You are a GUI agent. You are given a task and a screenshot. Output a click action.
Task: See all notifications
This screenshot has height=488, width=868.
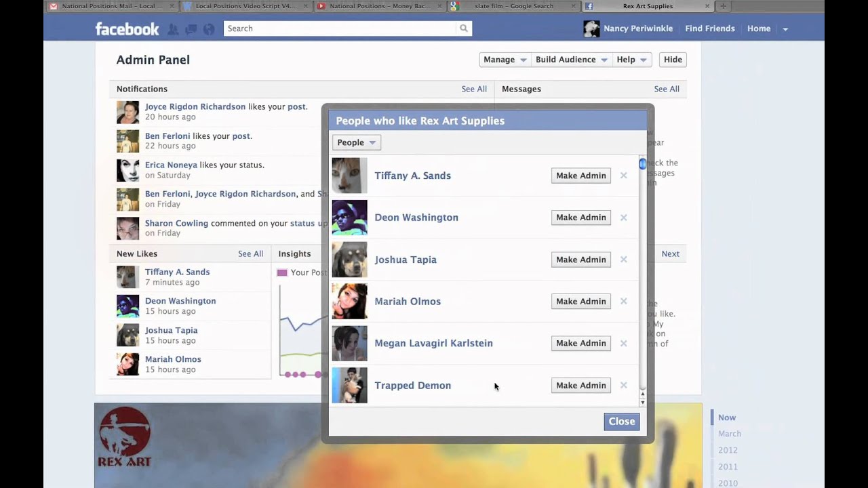474,89
